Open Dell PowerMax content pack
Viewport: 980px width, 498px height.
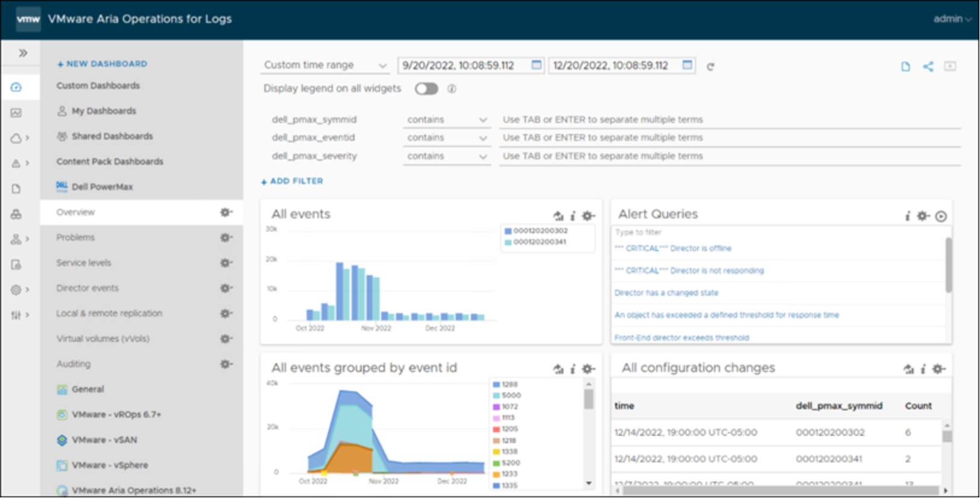[x=95, y=187]
